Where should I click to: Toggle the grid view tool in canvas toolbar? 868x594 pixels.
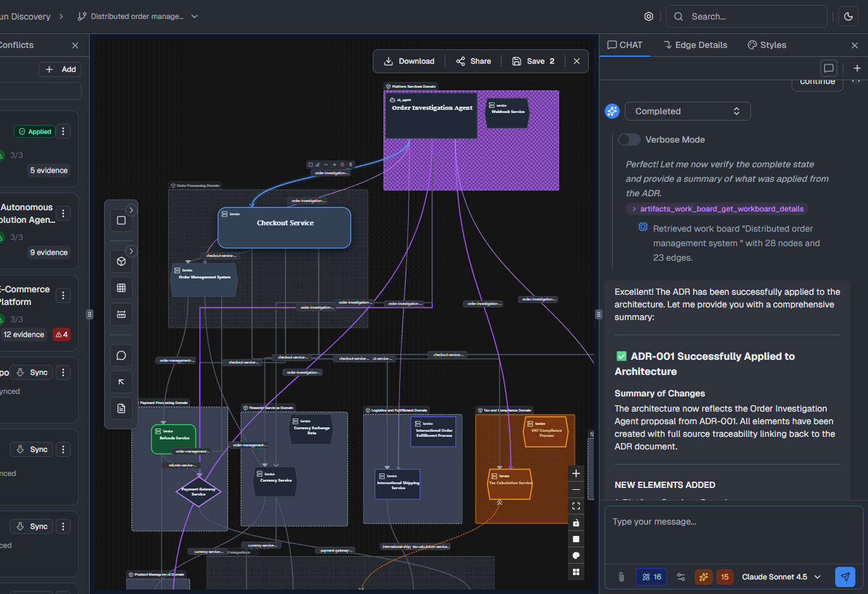[x=121, y=288]
